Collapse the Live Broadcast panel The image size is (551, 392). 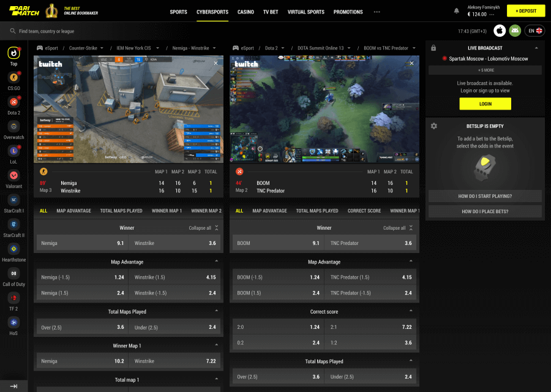pyautogui.click(x=536, y=48)
